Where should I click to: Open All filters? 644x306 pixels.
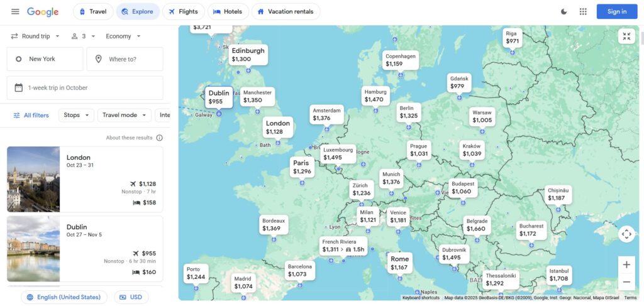tap(31, 115)
